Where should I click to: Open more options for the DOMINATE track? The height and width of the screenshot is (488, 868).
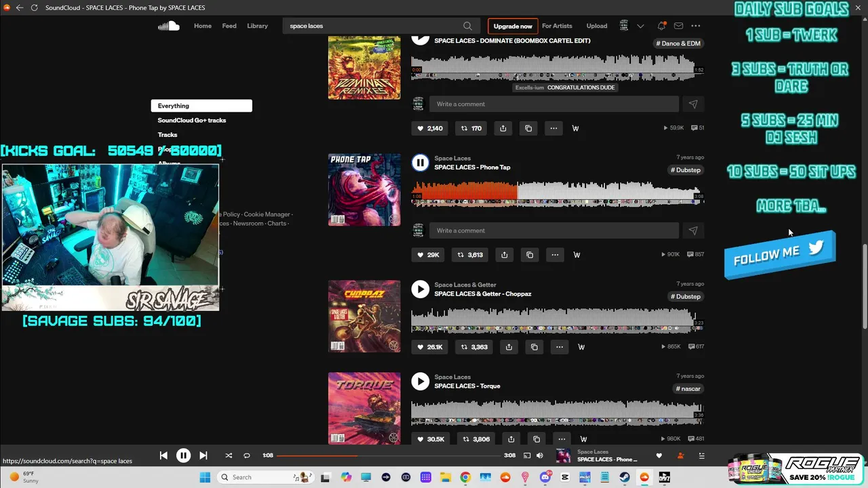(x=553, y=128)
